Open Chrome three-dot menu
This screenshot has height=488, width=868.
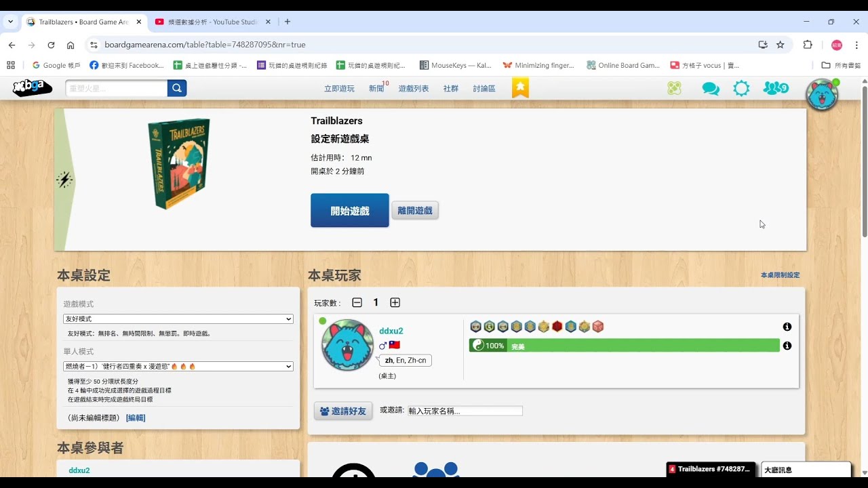coord(856,45)
